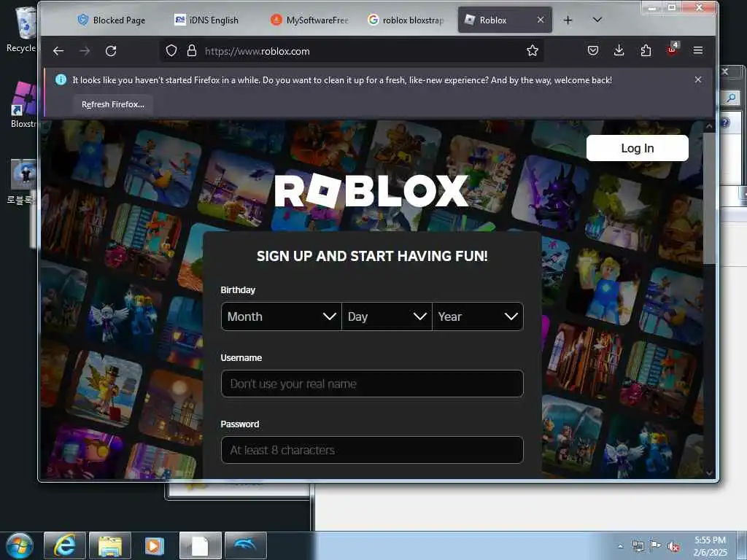Click the page vertical scrollbar thumb

(709, 198)
